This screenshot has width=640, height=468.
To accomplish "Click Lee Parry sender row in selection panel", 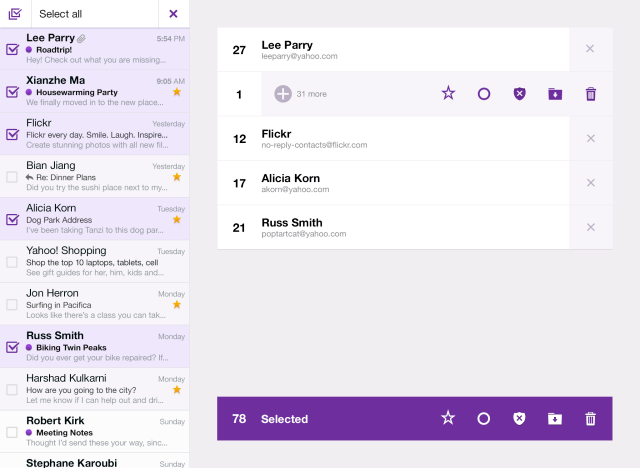I will click(393, 49).
